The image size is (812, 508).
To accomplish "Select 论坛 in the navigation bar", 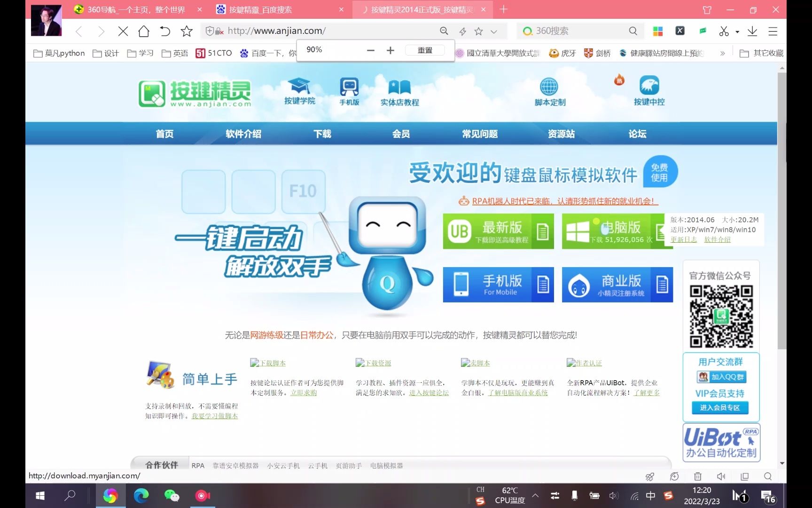I will [637, 134].
